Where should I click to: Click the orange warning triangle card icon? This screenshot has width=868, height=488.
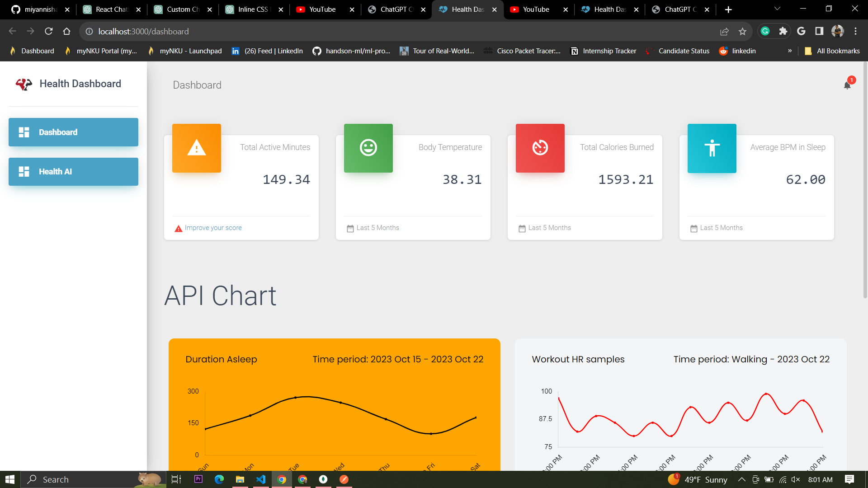point(197,148)
